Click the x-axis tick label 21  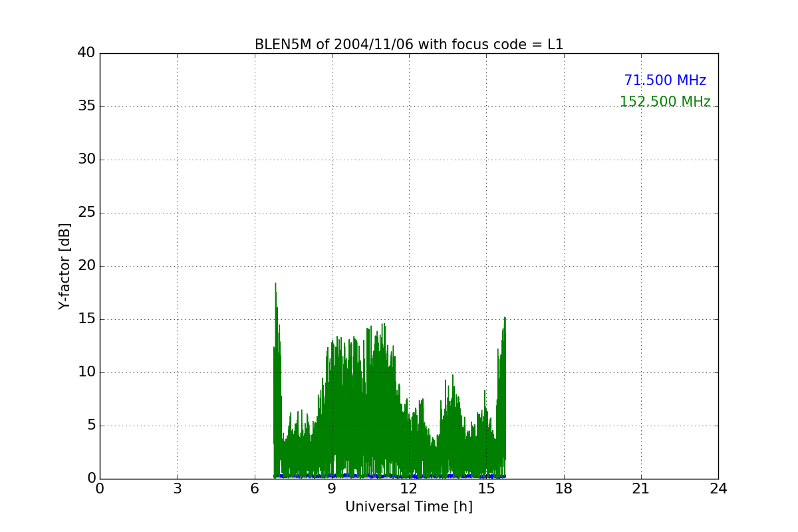click(x=641, y=489)
